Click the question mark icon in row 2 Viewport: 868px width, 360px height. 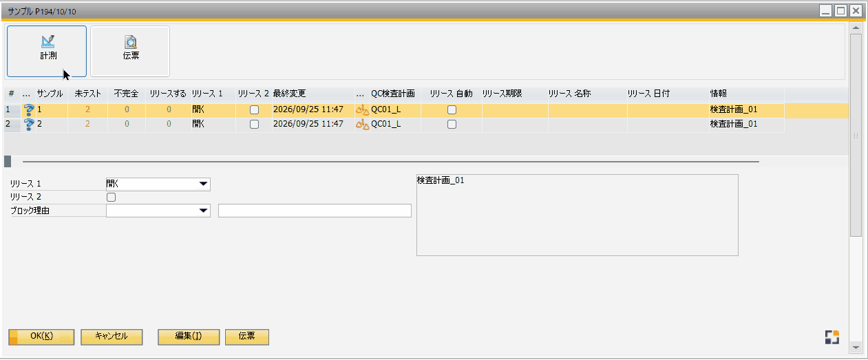coord(29,125)
